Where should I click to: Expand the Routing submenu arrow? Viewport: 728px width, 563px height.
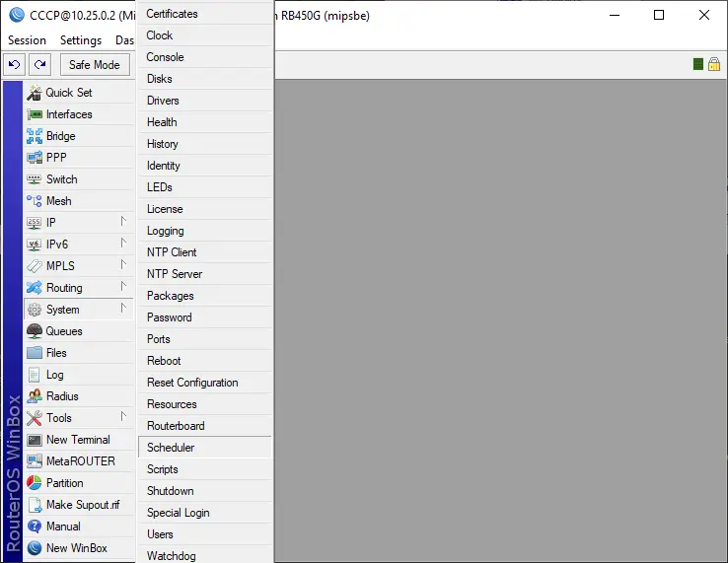[x=123, y=286]
